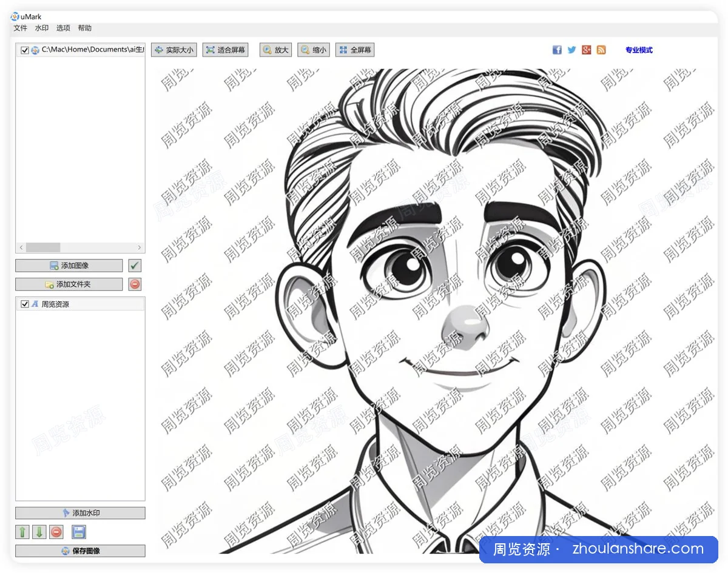Viewport: 728px width, 573px height.
Task: Open the Twitter bird icon
Action: click(x=571, y=50)
